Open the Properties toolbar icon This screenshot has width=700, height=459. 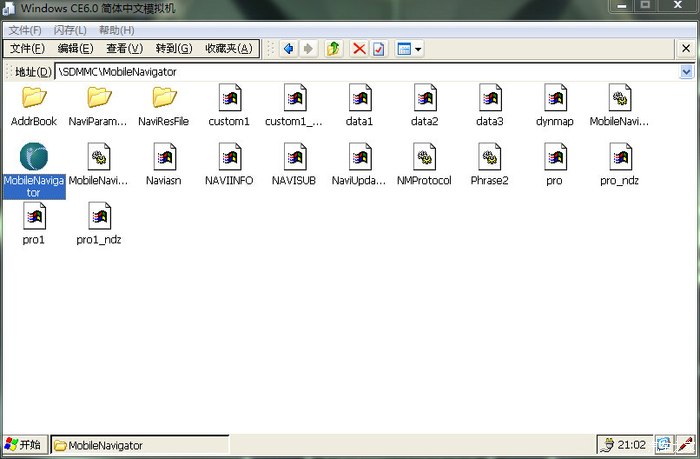(x=379, y=49)
